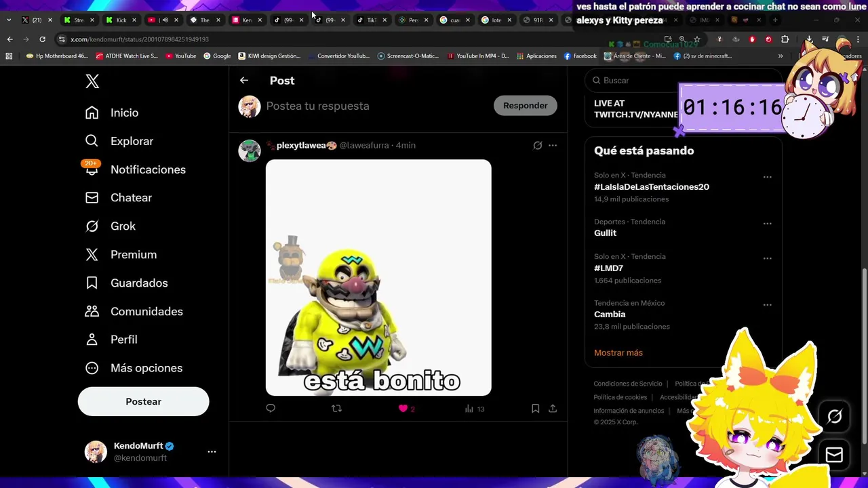Click the Responder button
Image resolution: width=868 pixels, height=488 pixels.
526,105
